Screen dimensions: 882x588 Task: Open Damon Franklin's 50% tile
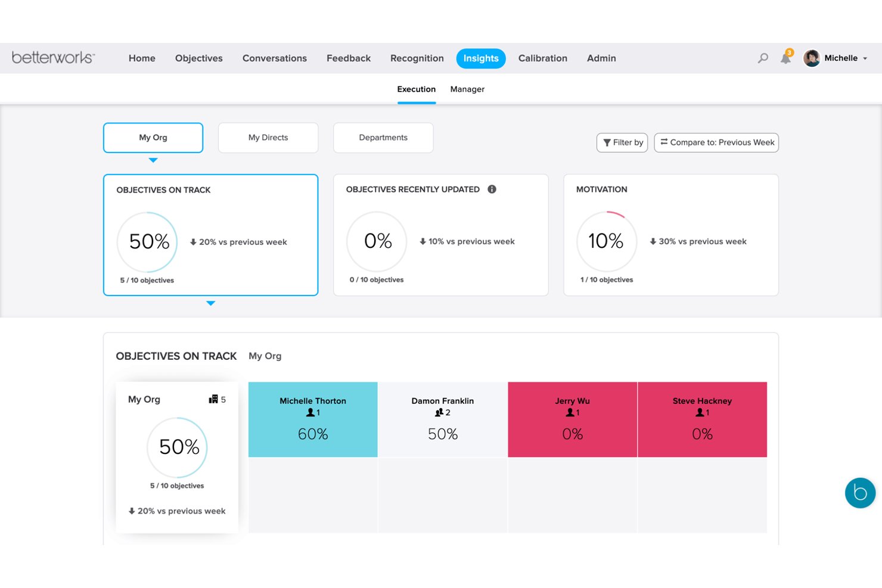pos(443,419)
